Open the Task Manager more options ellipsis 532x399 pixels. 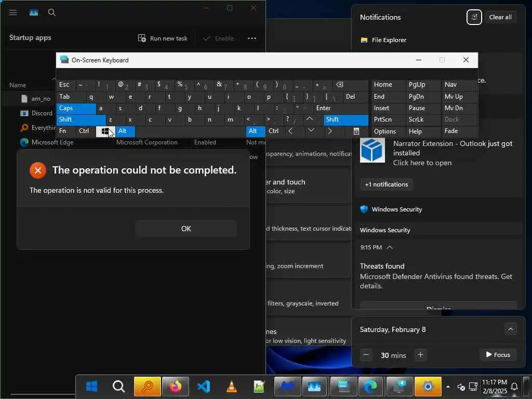coord(252,38)
